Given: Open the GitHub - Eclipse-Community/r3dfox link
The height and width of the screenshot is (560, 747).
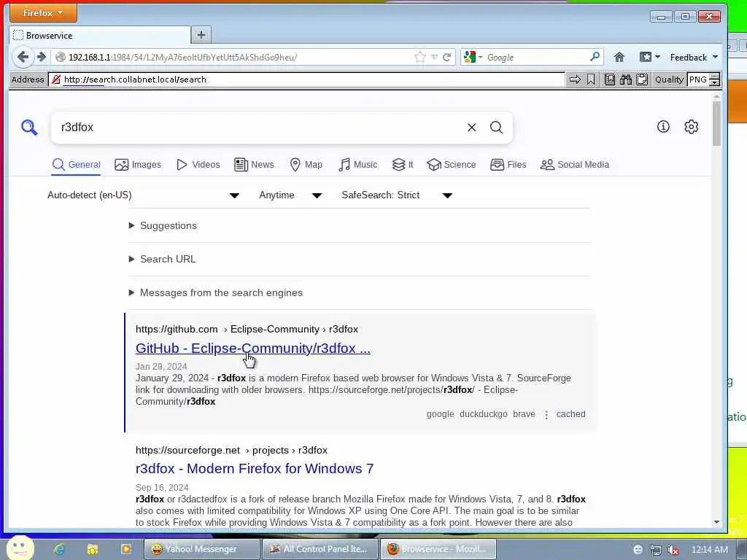Looking at the screenshot, I should point(253,348).
